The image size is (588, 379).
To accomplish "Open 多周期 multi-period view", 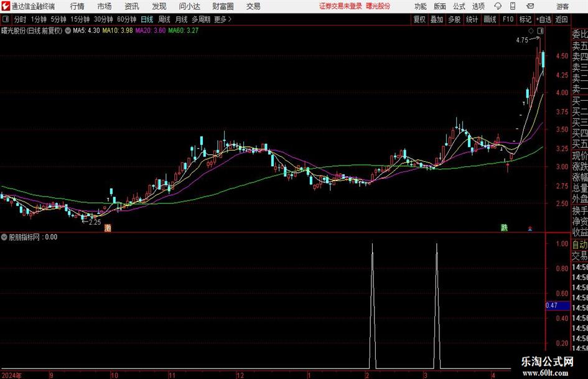I will (x=201, y=19).
